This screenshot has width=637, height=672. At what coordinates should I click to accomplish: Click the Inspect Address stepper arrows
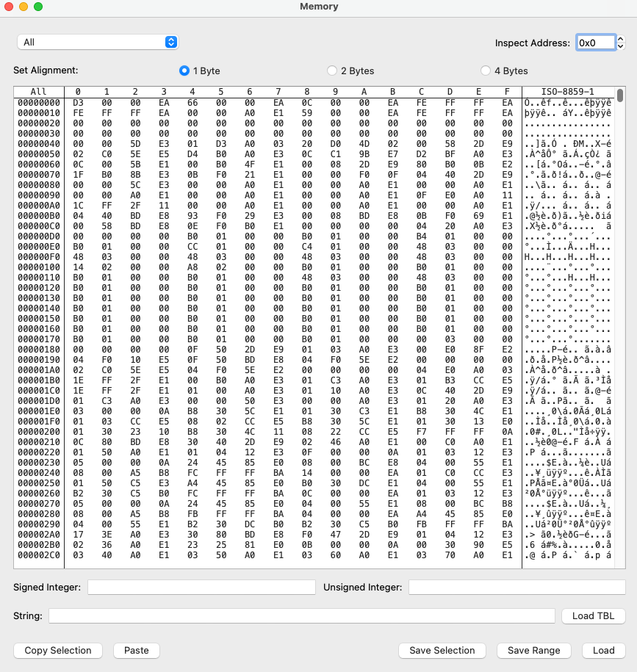pyautogui.click(x=621, y=43)
